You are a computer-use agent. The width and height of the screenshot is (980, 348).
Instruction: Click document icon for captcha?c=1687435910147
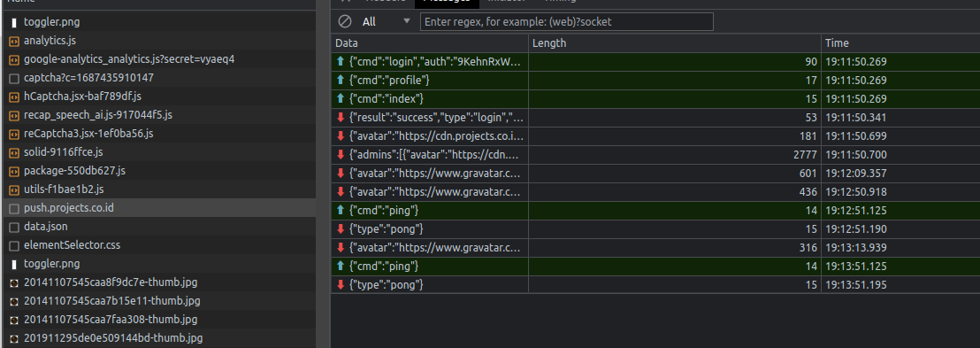coord(14,78)
